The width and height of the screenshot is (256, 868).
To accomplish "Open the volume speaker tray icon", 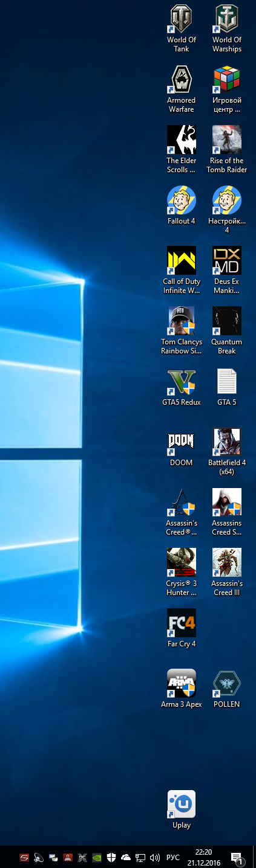I will pos(155,857).
